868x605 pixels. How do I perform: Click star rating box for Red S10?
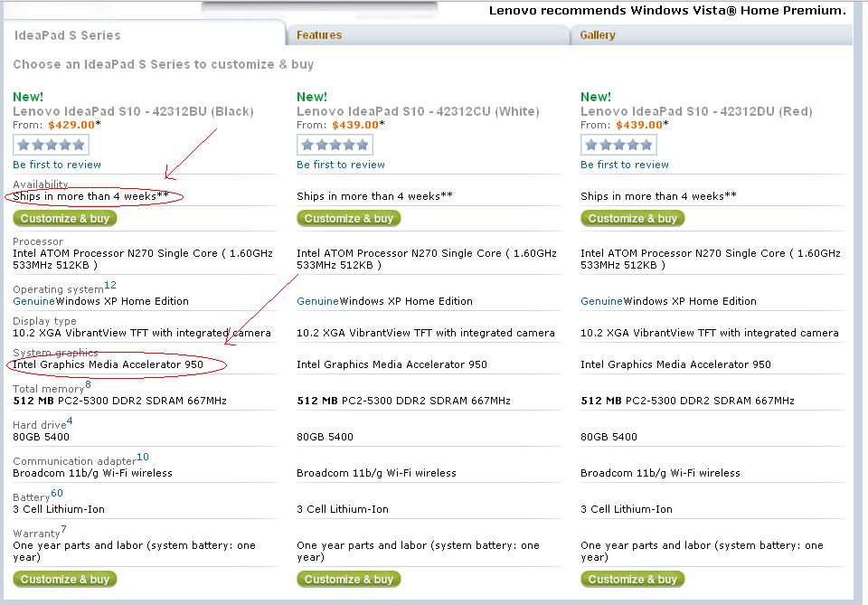(618, 145)
